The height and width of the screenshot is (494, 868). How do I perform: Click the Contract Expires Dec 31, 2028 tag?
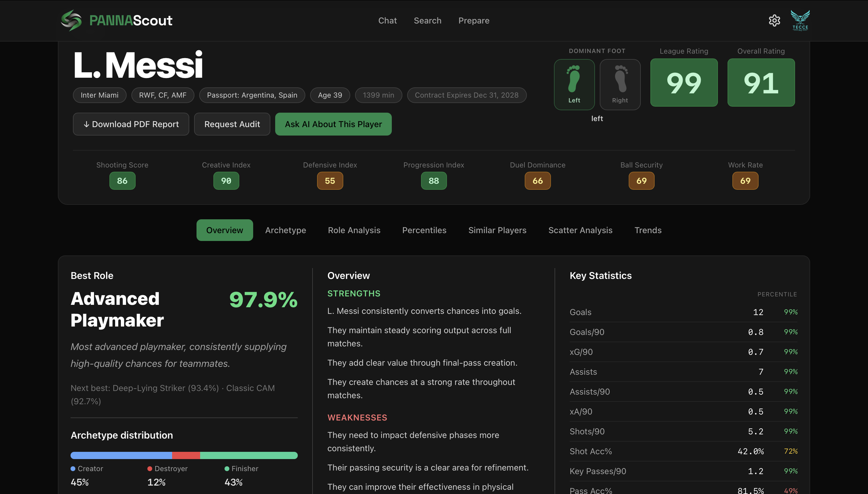point(467,95)
